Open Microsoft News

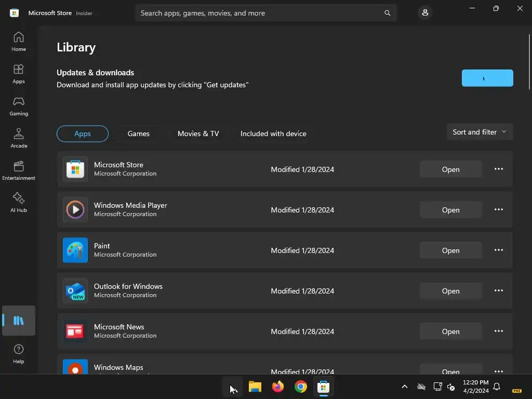point(450,331)
